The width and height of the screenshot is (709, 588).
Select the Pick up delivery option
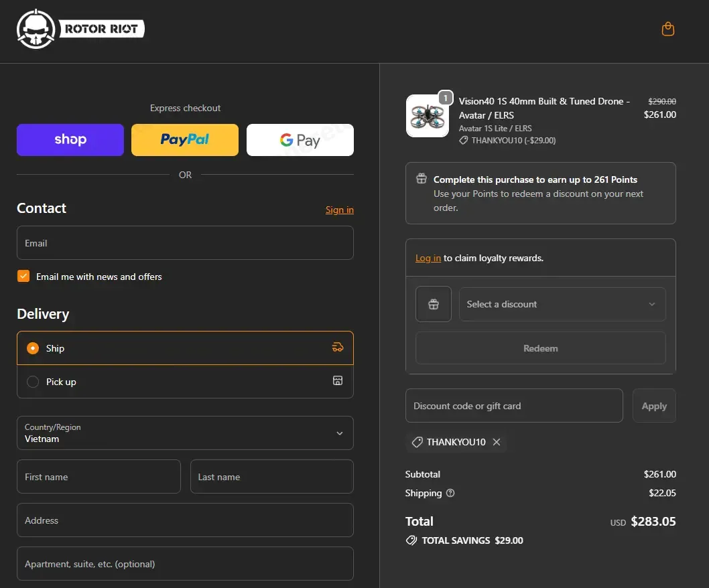coord(185,382)
